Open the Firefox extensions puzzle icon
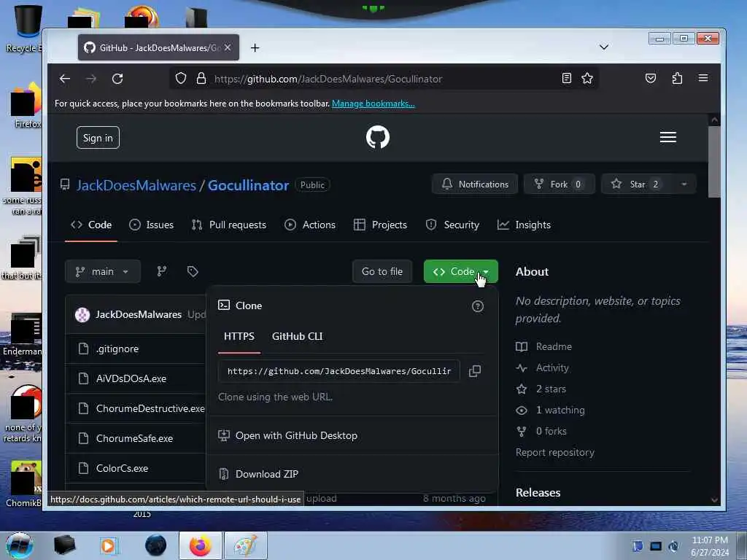The height and width of the screenshot is (560, 747). tap(677, 78)
